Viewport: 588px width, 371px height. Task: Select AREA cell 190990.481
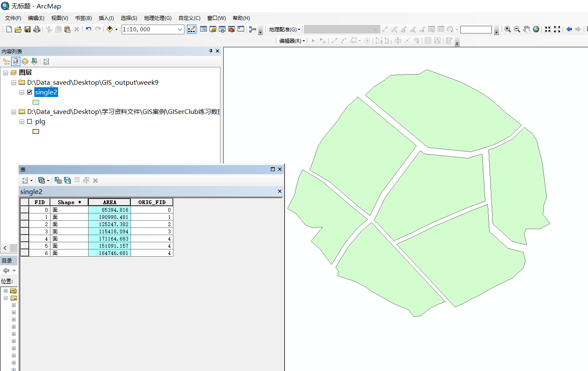(x=109, y=217)
